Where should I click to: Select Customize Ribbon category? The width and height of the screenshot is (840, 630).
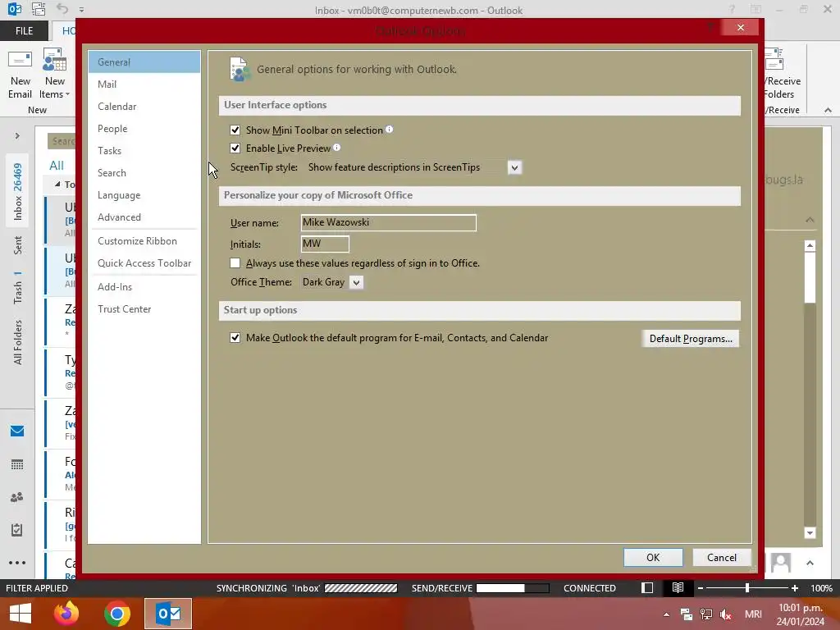[144, 241]
